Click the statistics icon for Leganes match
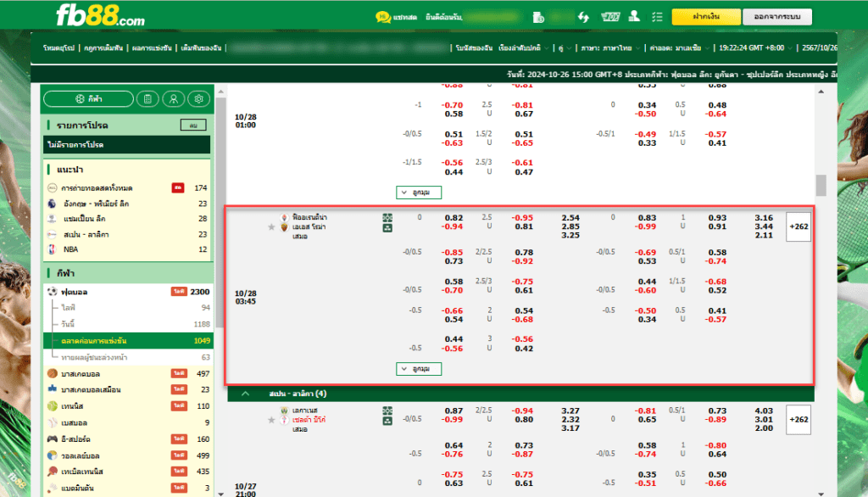The height and width of the screenshot is (497, 868). click(x=387, y=410)
